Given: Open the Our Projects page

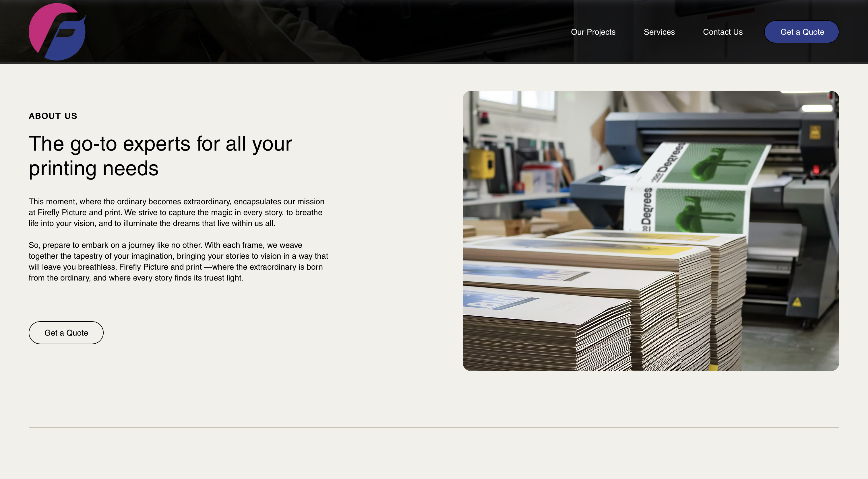Looking at the screenshot, I should coord(593,32).
